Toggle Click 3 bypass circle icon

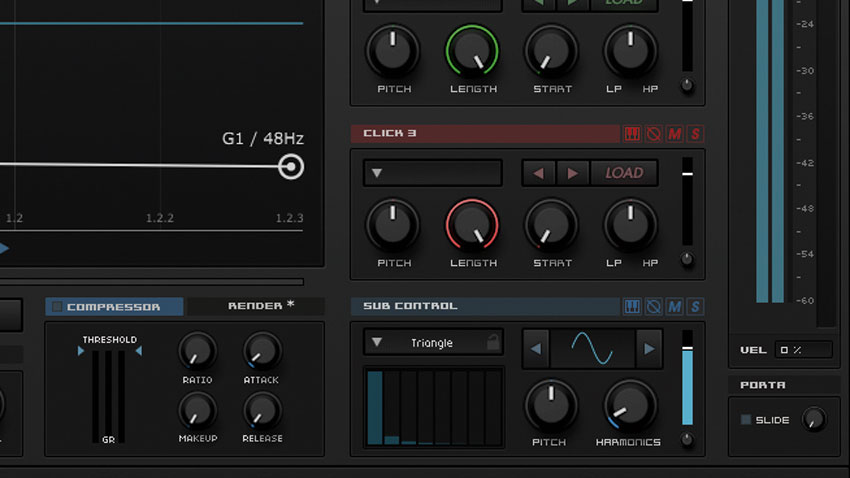click(x=654, y=133)
